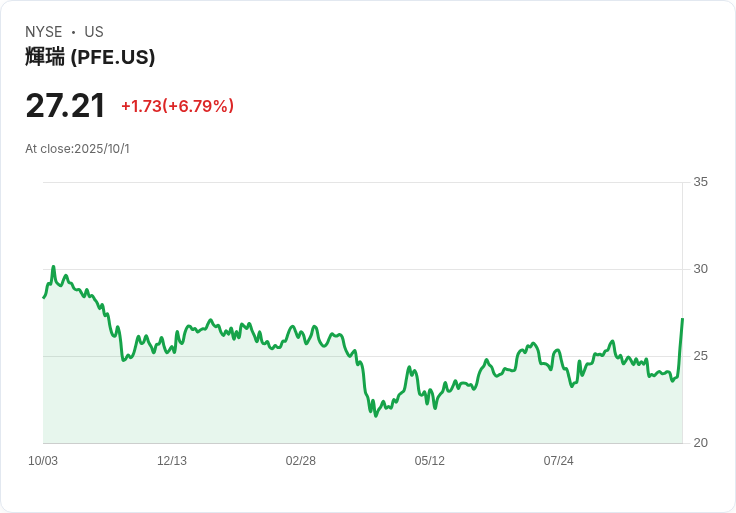Click the NYSE exchange label
Viewport: 736px width, 513px height.
[45, 32]
